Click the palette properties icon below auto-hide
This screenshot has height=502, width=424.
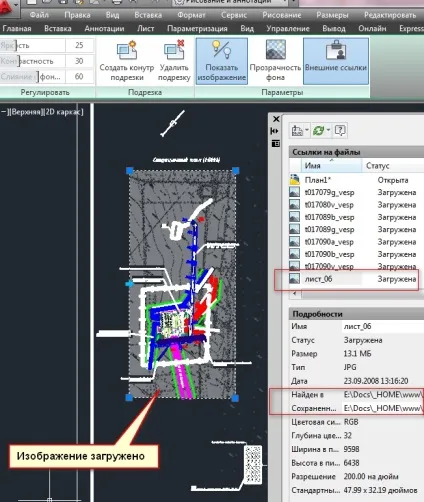tap(275, 144)
